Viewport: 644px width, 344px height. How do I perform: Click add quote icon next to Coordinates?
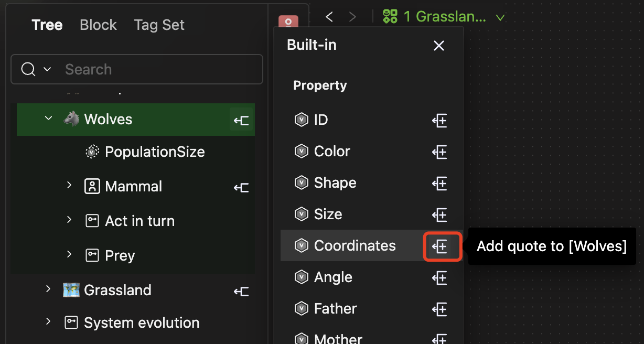pos(439,246)
